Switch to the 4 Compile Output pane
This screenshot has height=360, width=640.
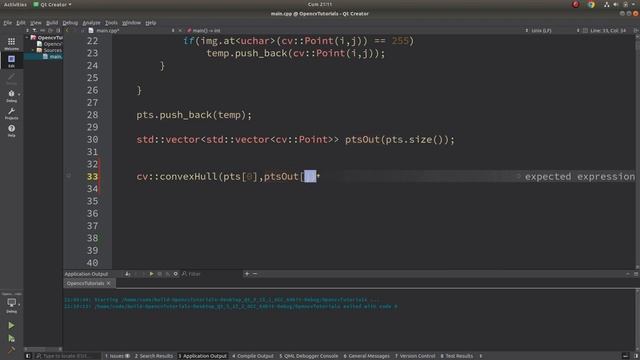[x=253, y=356]
